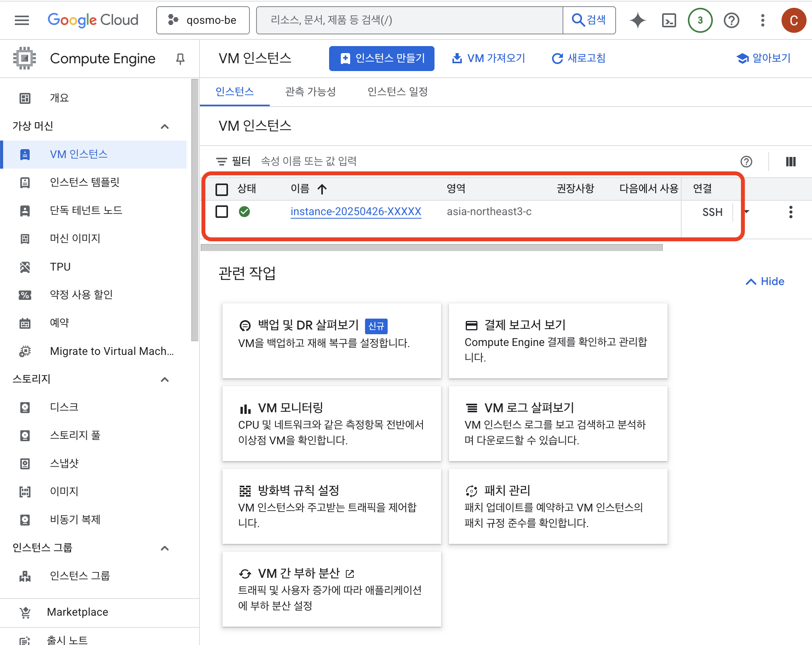Click the filter funnel icon
The height and width of the screenshot is (645, 812).
(221, 161)
